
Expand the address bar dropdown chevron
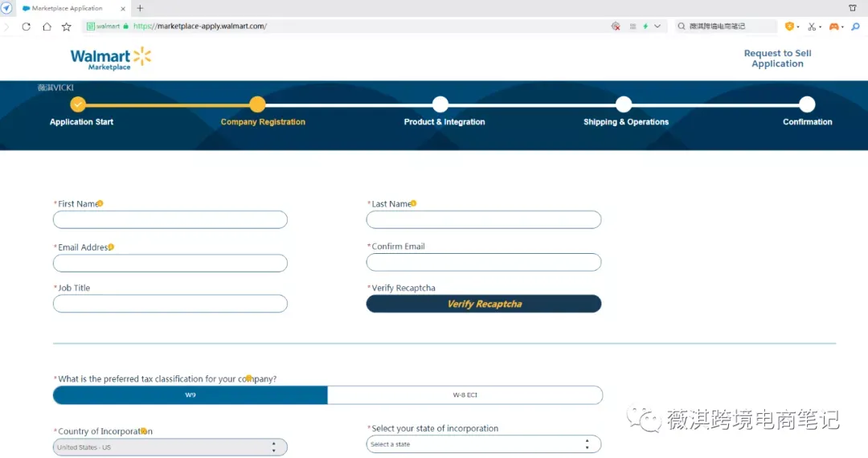pos(657,26)
